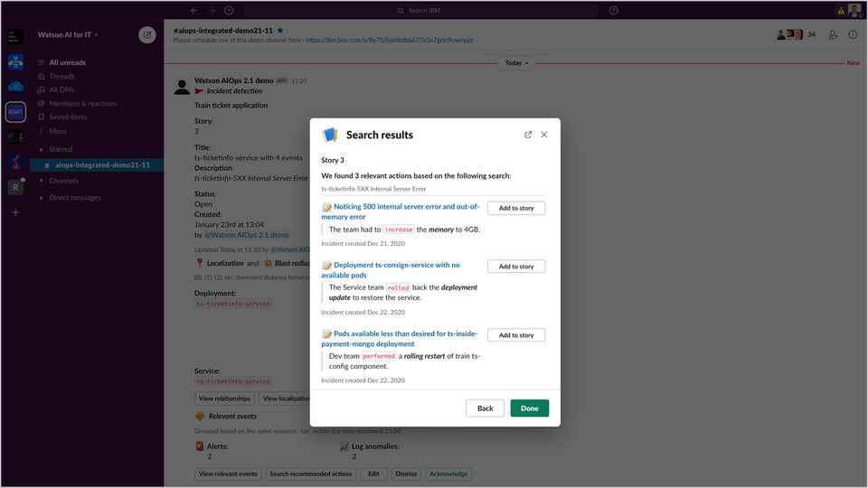Click View relevant events button
Viewport: 868px width, 488px height.
tap(228, 474)
